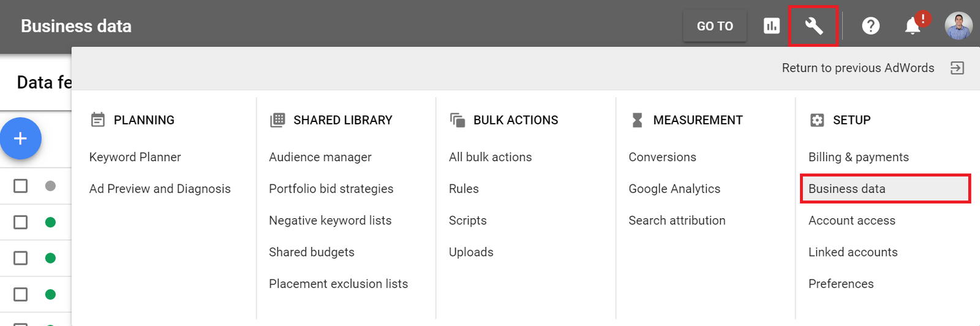The image size is (980, 326).
Task: Open the notifications bell
Action: tap(913, 26)
